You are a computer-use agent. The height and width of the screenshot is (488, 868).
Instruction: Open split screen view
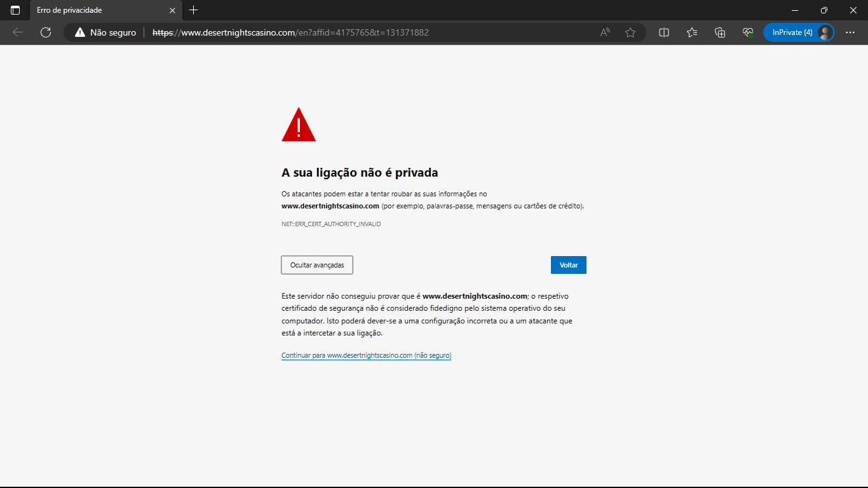(x=664, y=32)
